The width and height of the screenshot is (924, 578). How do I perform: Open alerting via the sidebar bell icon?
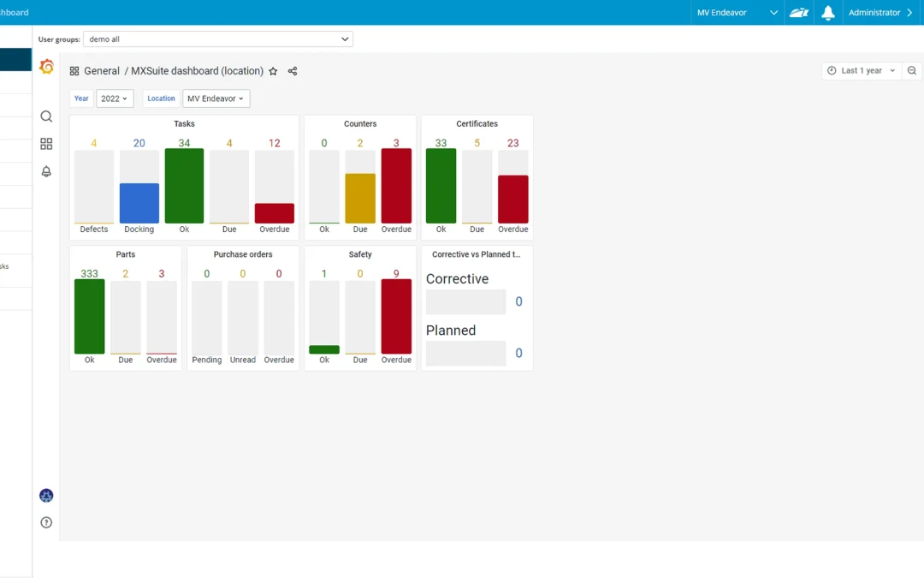pos(46,171)
